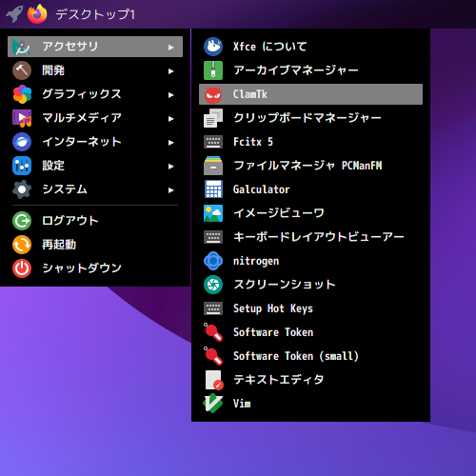Launch ClamTk from the submenu
This screenshot has height=476, width=476.
pos(310,94)
